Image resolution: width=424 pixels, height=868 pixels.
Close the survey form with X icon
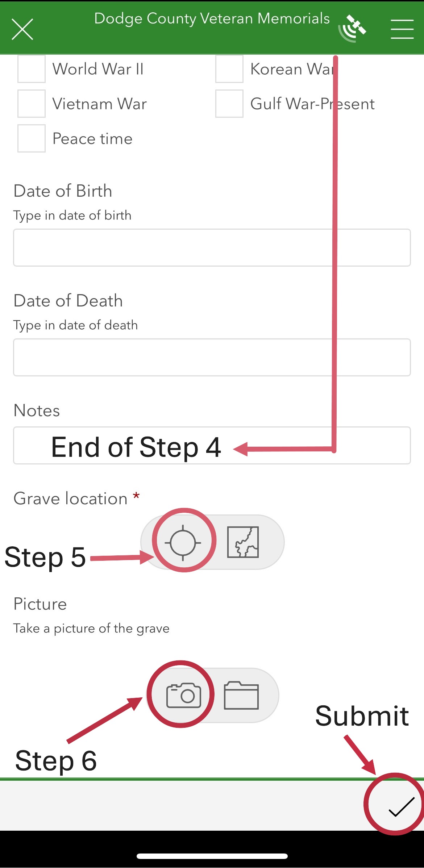22,29
